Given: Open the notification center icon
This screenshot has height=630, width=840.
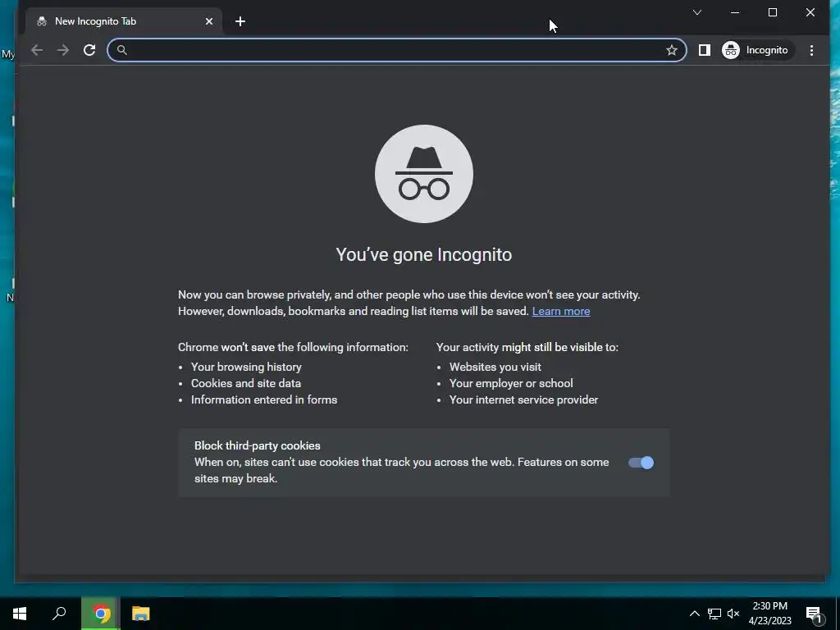Looking at the screenshot, I should [814, 614].
